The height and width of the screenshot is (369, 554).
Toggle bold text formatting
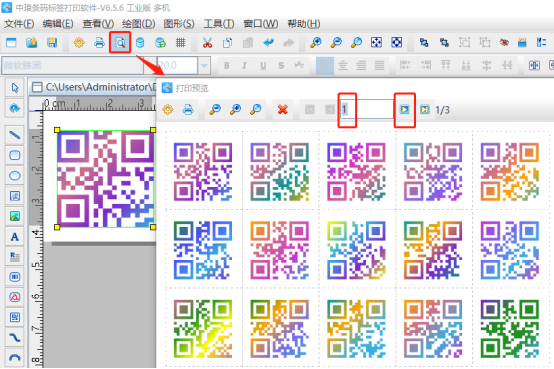[x=227, y=65]
